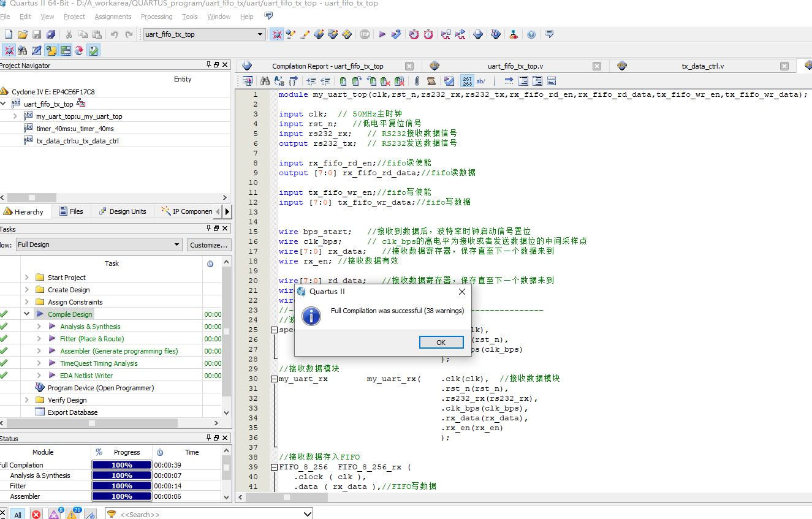Expand the Create Design task

point(27,290)
